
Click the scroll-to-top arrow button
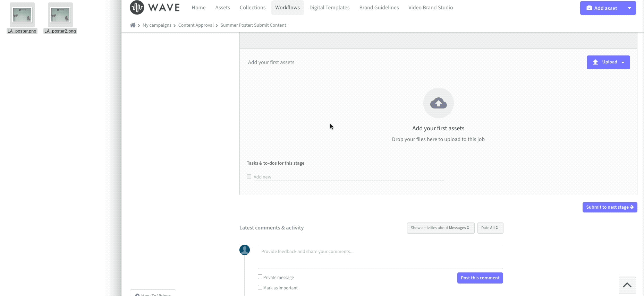[627, 285]
